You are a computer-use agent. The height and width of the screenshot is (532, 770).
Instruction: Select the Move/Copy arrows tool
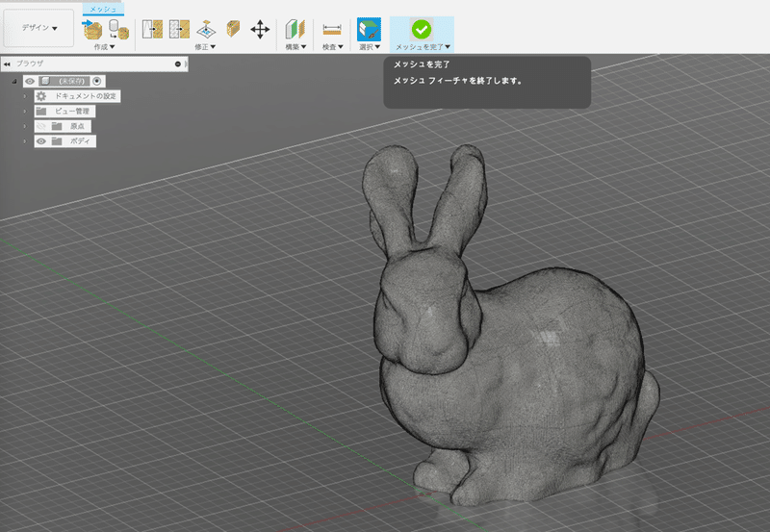(x=260, y=29)
